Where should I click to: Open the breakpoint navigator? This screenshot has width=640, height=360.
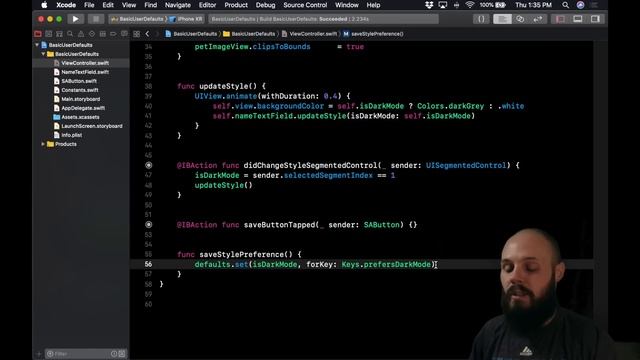pos(113,34)
